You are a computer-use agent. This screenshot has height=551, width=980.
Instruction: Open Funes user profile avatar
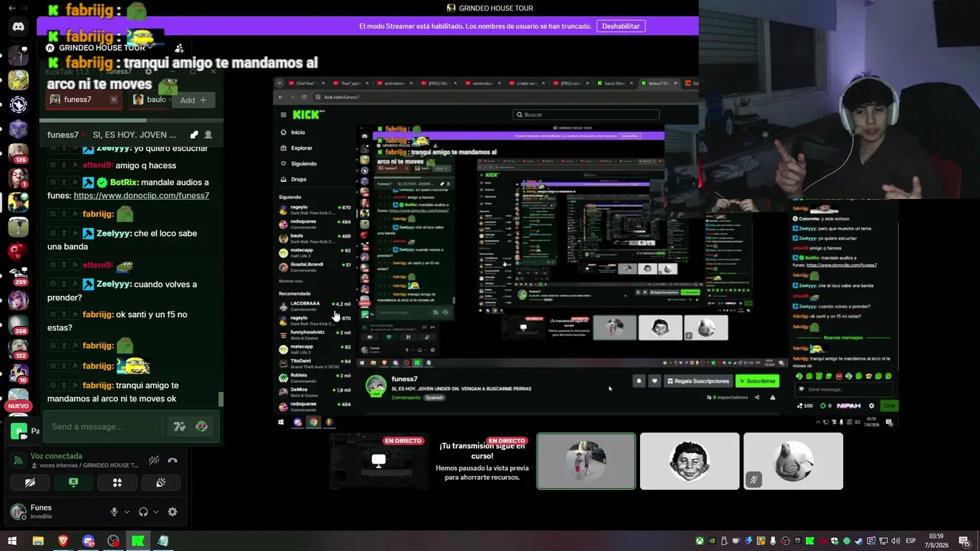pos(18,512)
